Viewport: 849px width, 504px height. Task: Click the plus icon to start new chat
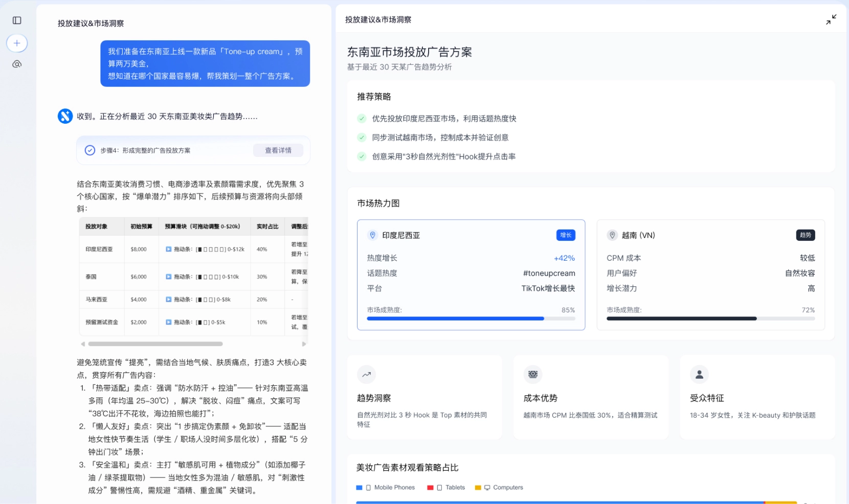click(17, 43)
